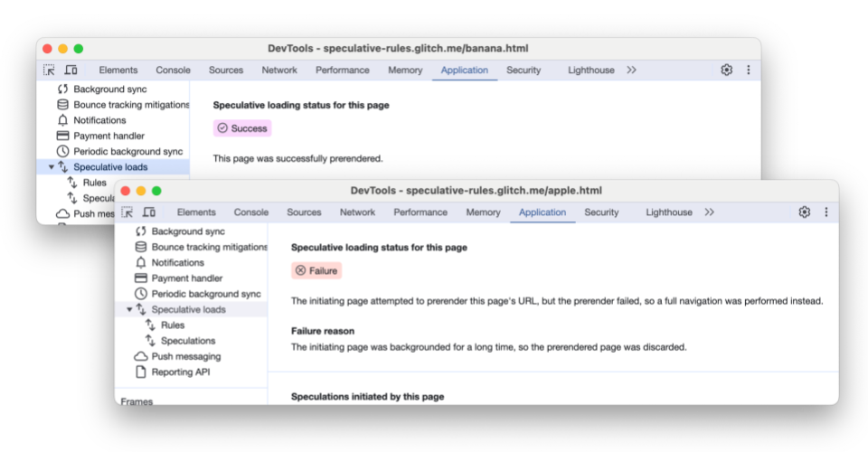The image size is (868, 452).
Task: Show more tabs chevron in apple.html window
Action: (709, 212)
